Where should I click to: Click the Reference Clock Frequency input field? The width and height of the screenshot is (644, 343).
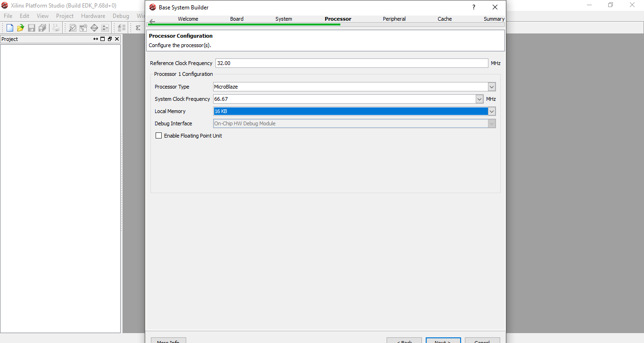(x=352, y=63)
